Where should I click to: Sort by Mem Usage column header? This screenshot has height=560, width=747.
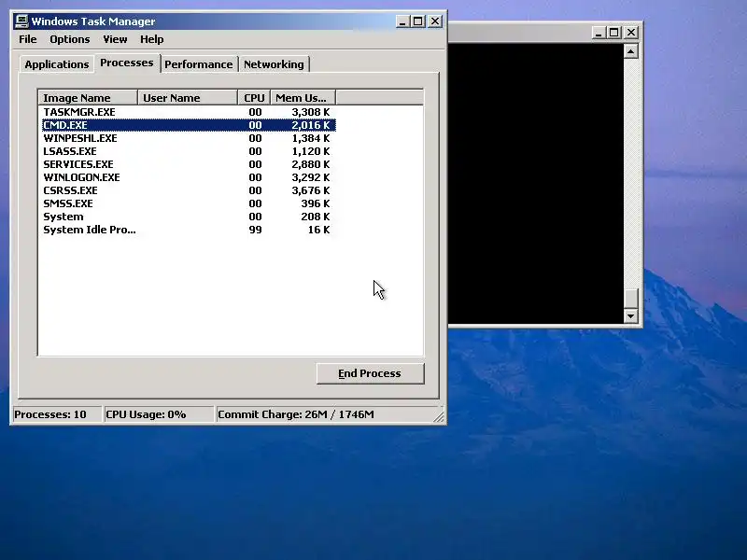[303, 98]
